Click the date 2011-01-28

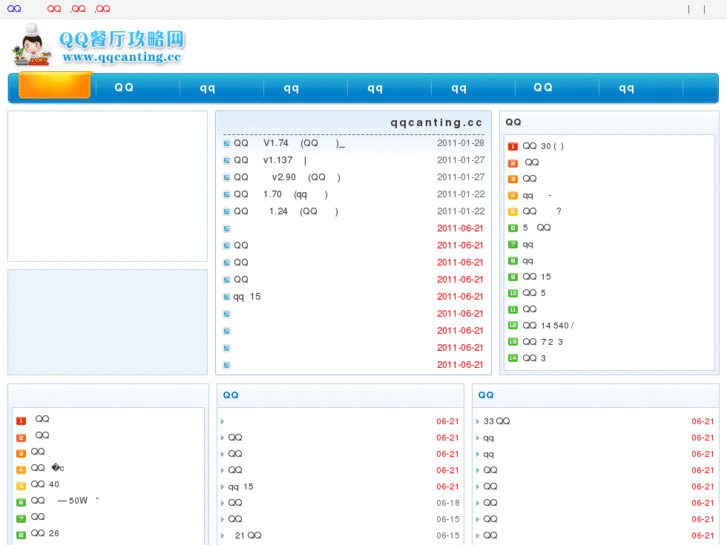pos(460,143)
